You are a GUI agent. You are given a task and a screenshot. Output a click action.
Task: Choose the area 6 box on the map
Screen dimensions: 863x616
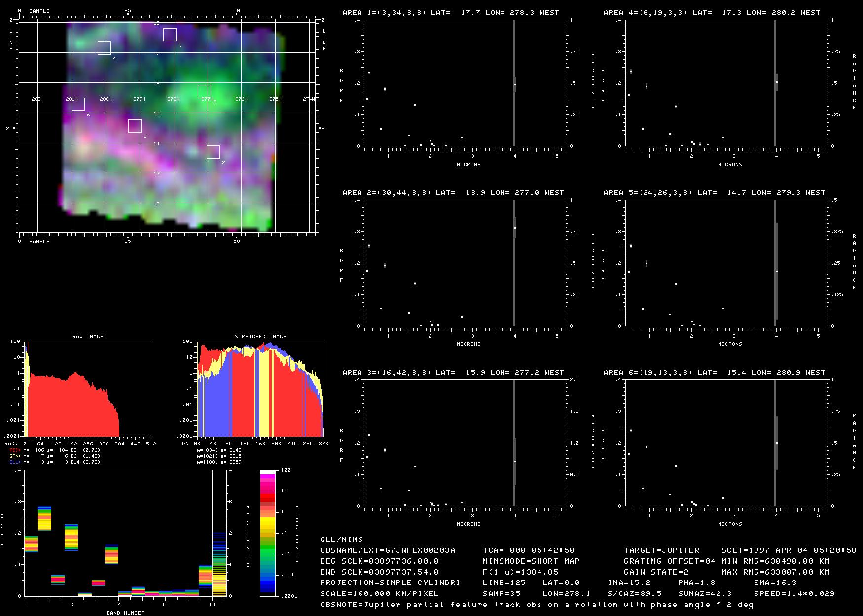[78, 104]
